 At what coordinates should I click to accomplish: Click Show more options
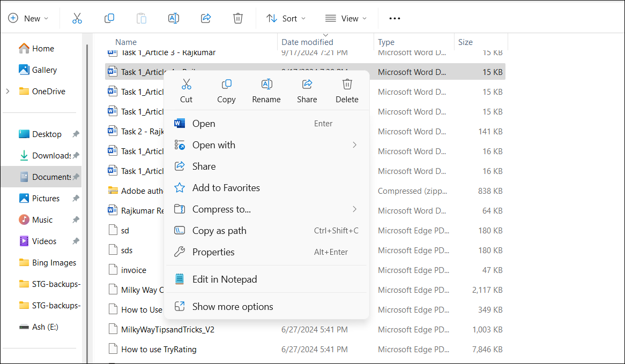click(x=233, y=307)
